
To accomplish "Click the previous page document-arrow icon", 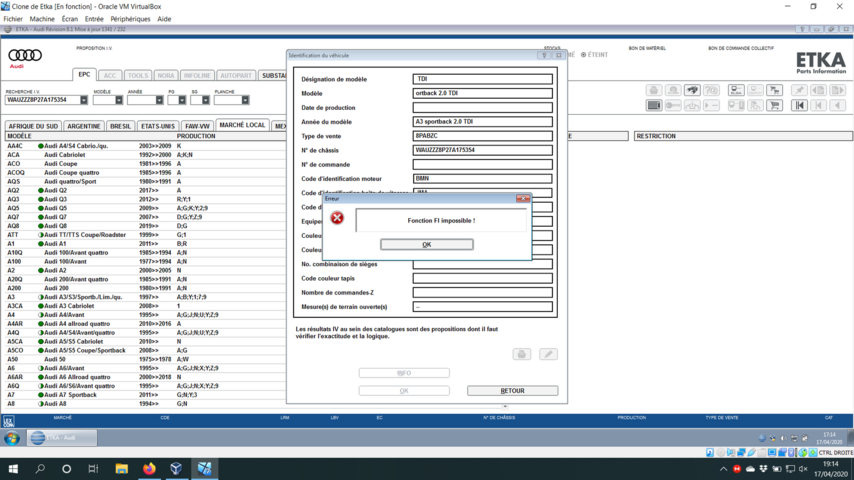I will coord(819,90).
